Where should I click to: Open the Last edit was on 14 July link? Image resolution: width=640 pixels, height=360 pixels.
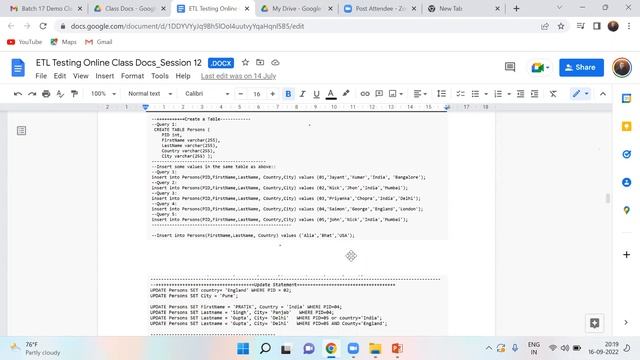(x=238, y=76)
